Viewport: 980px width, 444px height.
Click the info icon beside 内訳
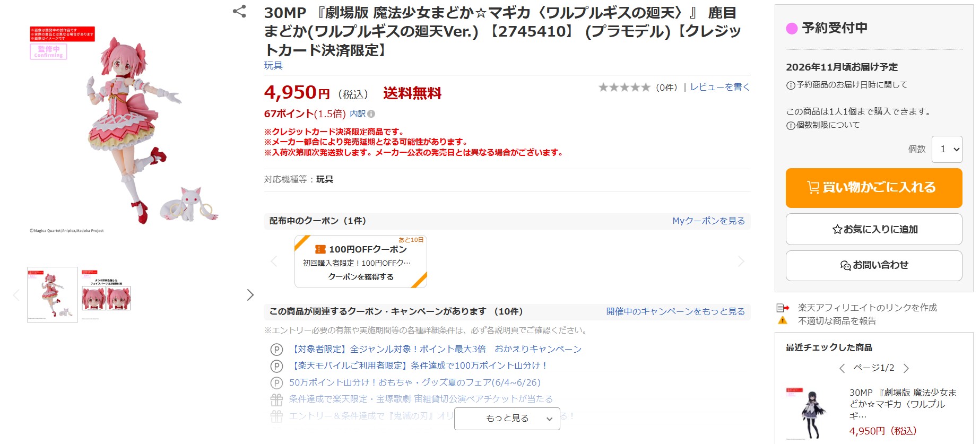tap(371, 114)
